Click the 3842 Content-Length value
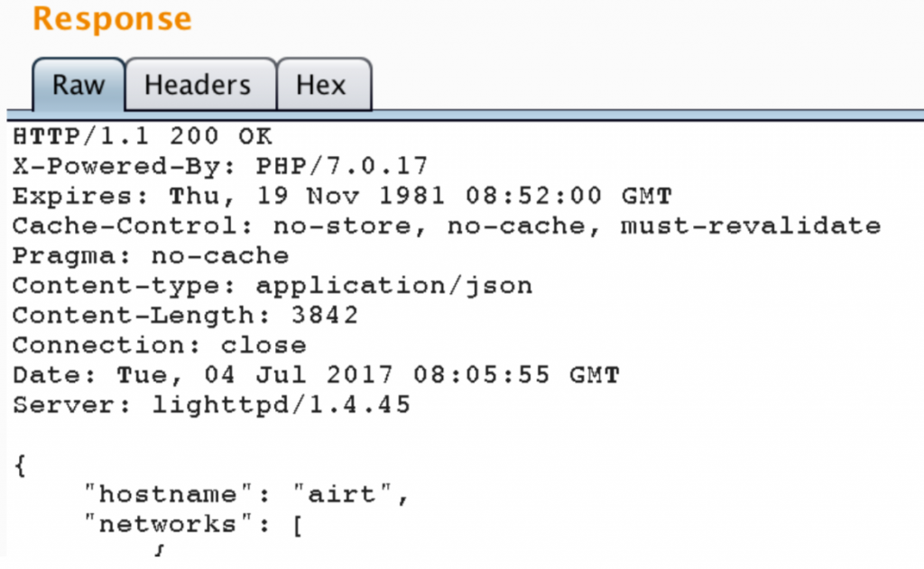This screenshot has width=924, height=569. point(325,315)
